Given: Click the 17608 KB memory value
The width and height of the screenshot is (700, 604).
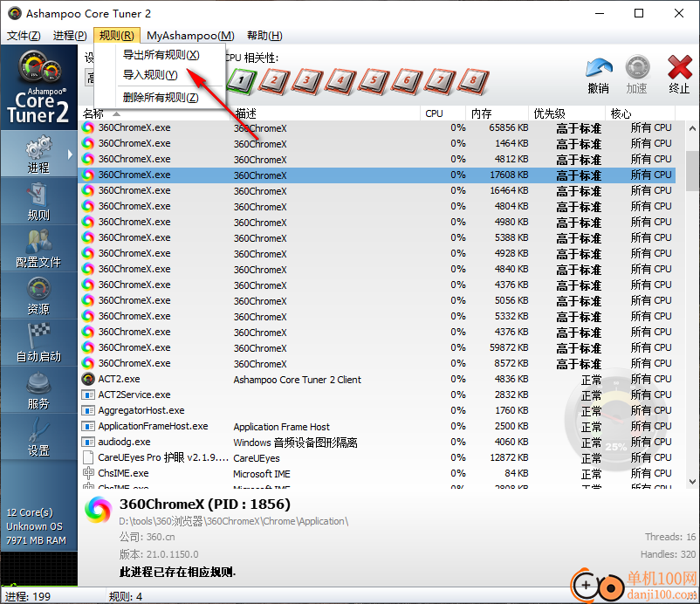Looking at the screenshot, I should point(509,175).
